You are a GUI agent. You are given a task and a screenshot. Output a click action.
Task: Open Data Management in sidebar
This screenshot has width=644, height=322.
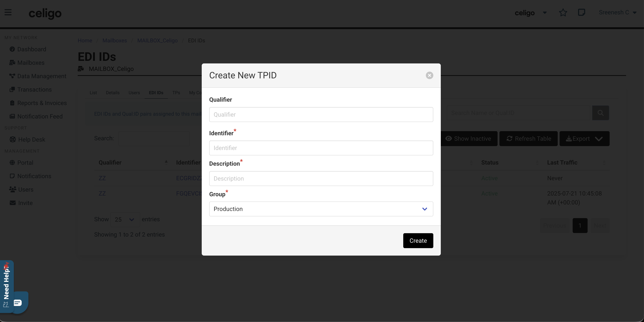coord(38,76)
